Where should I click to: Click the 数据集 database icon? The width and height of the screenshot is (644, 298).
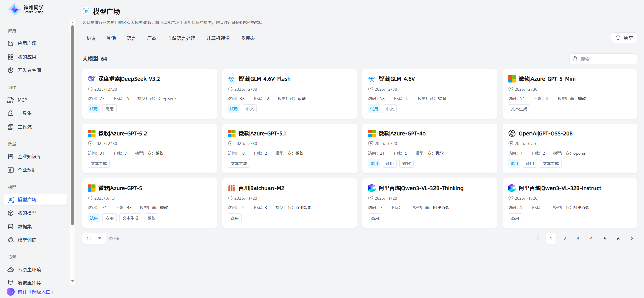pos(11,227)
